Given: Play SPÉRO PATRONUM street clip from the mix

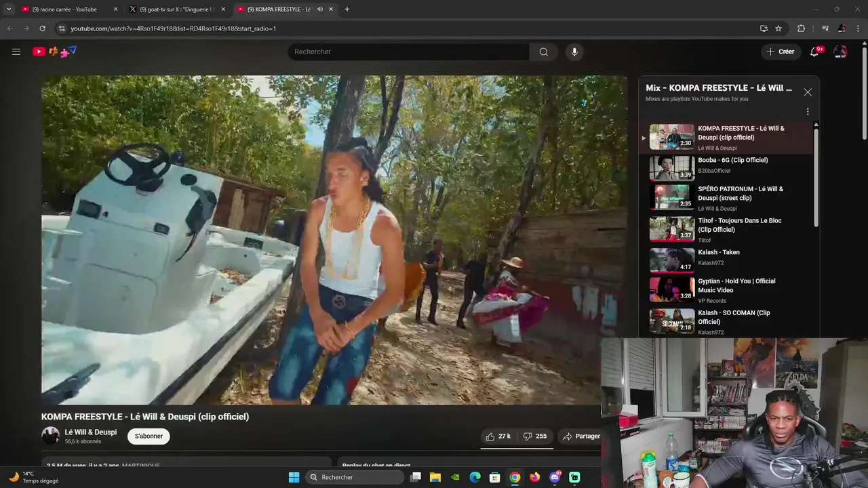Looking at the screenshot, I should pyautogui.click(x=728, y=198).
